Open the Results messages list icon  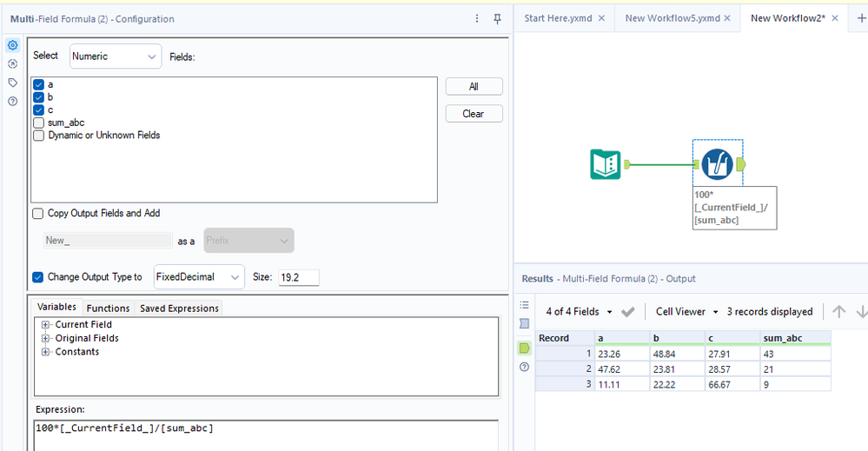[524, 305]
